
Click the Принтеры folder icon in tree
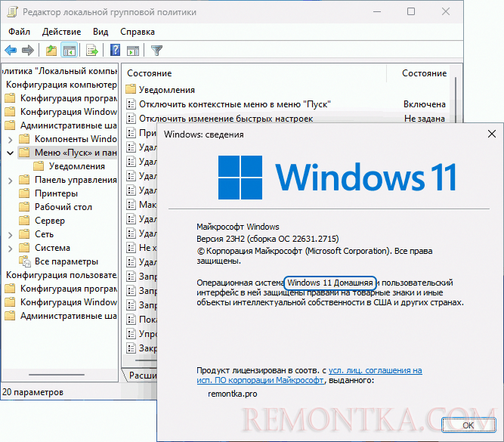click(24, 193)
